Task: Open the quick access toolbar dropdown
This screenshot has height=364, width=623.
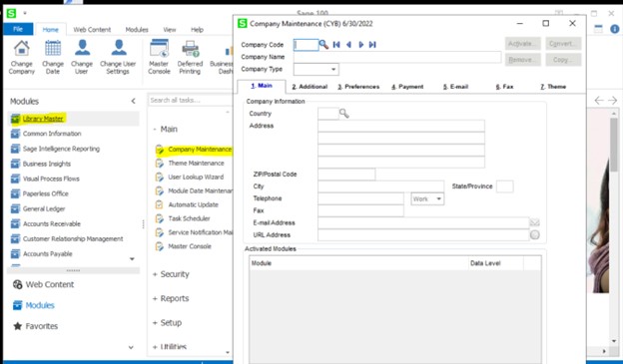Action: coord(25,13)
